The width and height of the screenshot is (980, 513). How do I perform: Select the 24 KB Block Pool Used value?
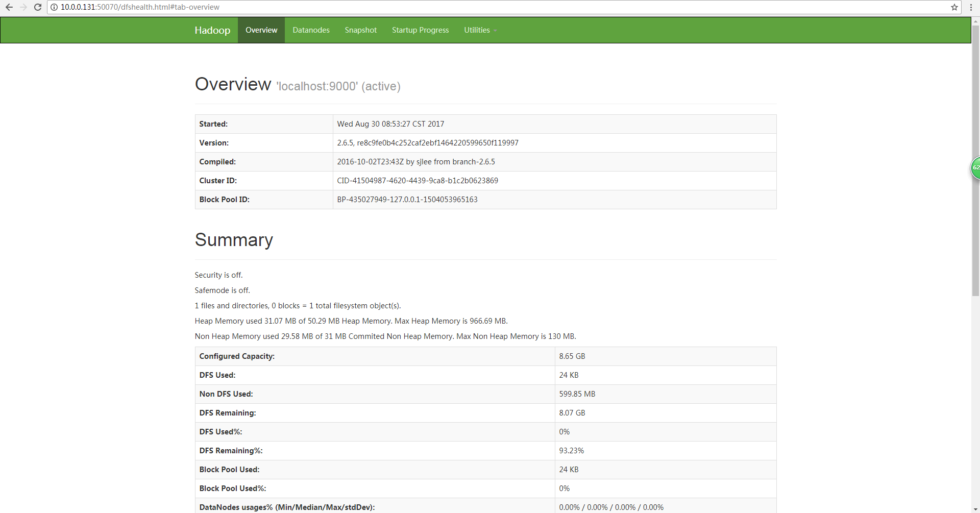tap(569, 470)
